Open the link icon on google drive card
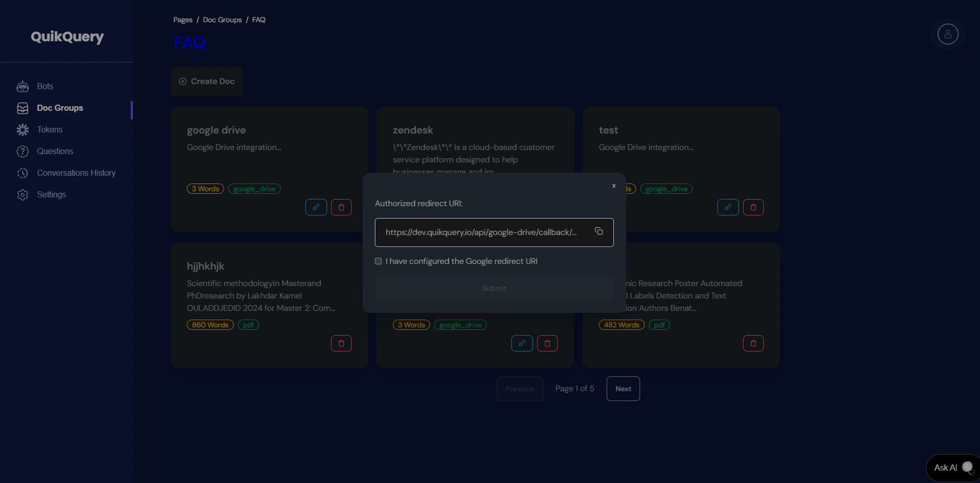The width and height of the screenshot is (980, 483). point(316,207)
